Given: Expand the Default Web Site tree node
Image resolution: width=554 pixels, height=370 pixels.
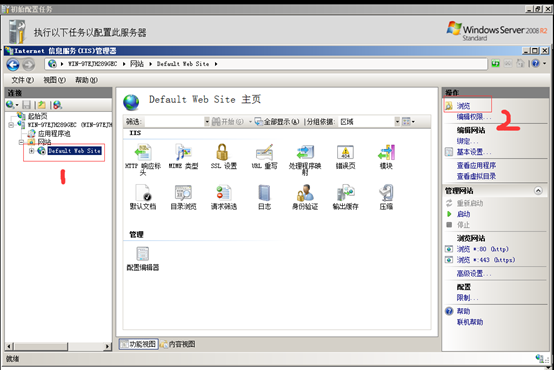Looking at the screenshot, I should tap(31, 151).
